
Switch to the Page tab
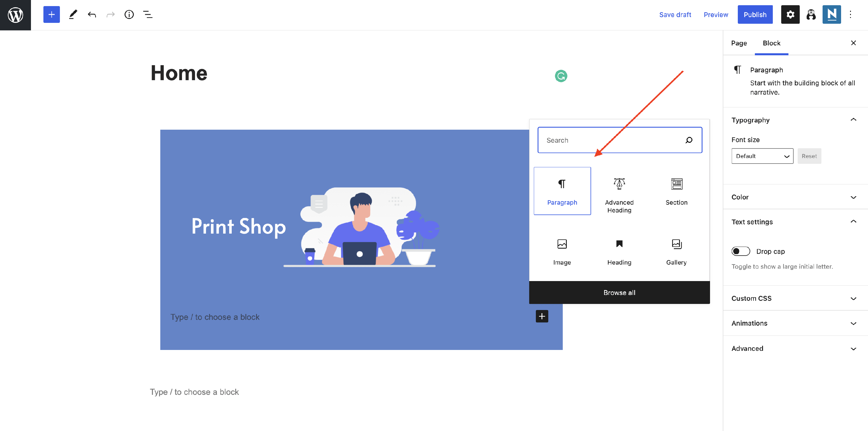(x=739, y=43)
